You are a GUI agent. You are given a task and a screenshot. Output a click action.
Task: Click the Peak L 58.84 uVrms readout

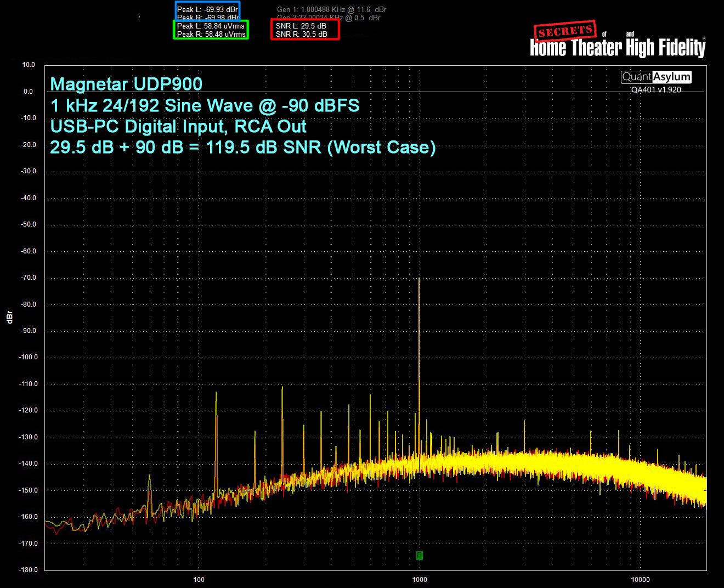coord(211,26)
